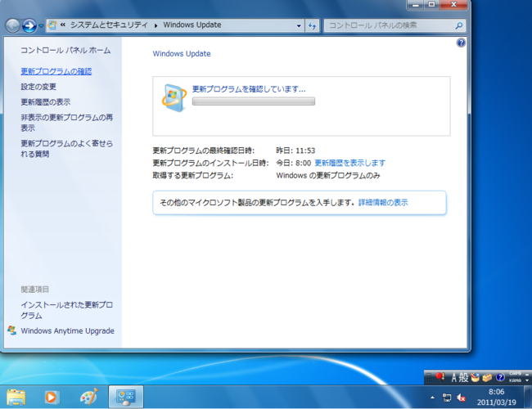Click the 般 conversion mode button

(464, 377)
